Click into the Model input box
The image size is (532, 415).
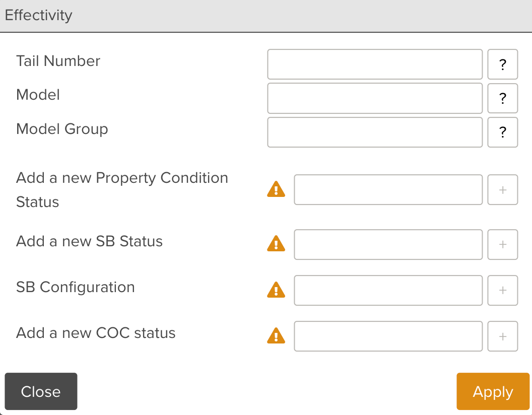pos(375,98)
